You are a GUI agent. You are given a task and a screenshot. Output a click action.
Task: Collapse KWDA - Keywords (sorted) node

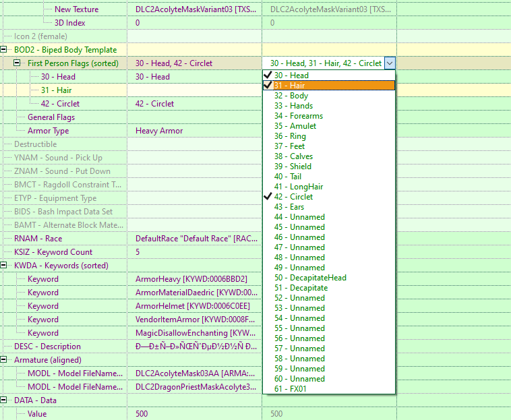3,265
